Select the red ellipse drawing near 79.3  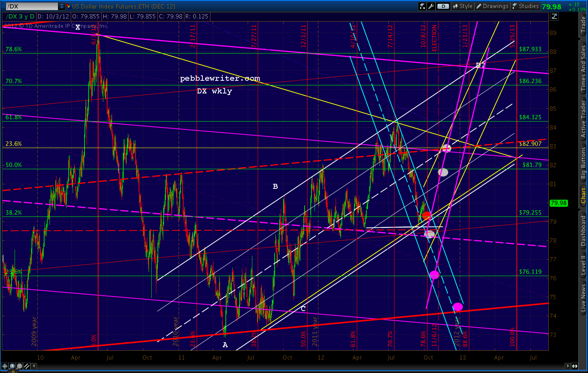426,216
